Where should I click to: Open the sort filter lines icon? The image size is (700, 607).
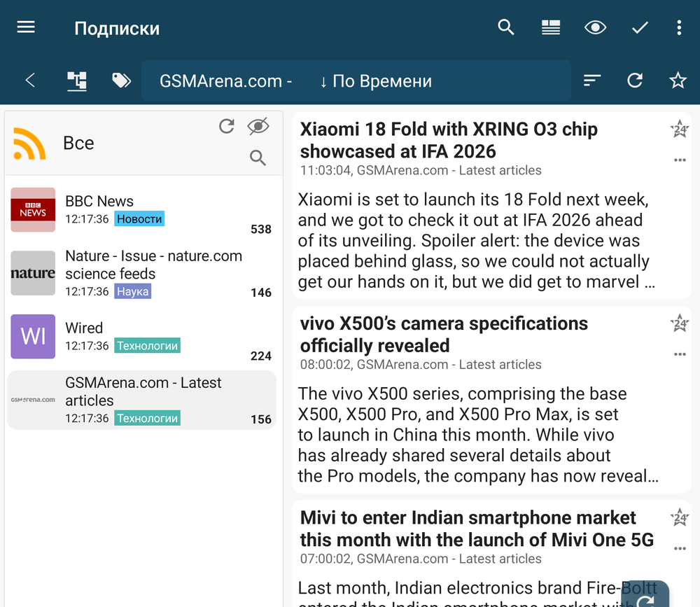pos(592,81)
